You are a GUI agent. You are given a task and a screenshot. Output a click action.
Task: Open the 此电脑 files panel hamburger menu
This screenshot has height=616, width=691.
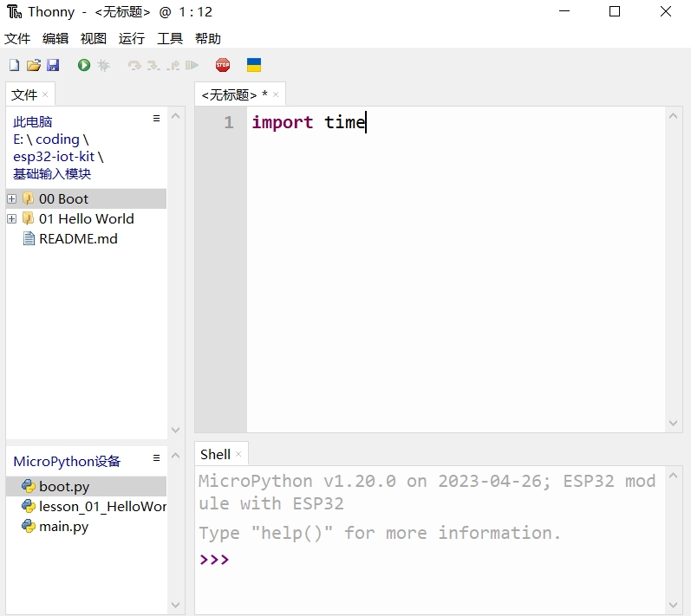coord(157,119)
